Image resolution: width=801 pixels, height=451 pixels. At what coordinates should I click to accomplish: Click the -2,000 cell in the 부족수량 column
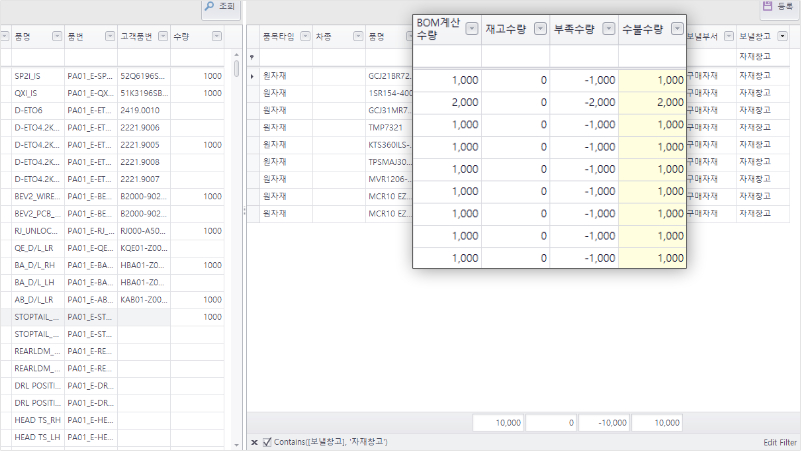(584, 102)
